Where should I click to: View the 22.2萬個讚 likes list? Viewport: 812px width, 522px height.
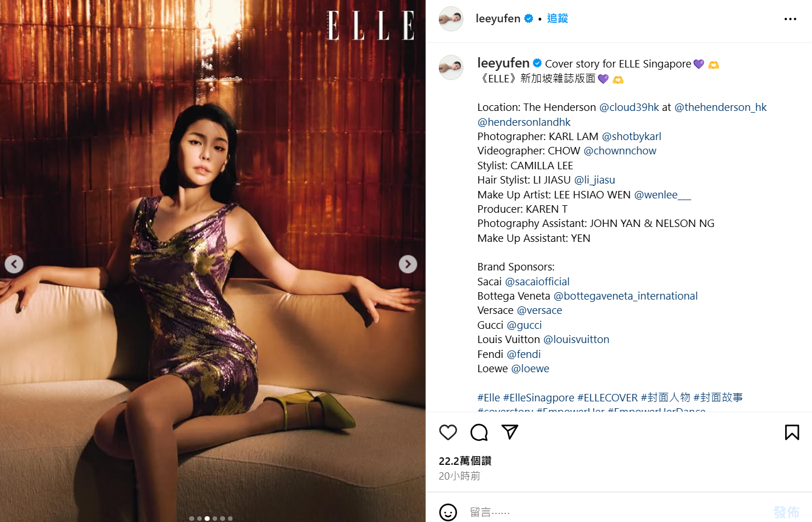(465, 461)
